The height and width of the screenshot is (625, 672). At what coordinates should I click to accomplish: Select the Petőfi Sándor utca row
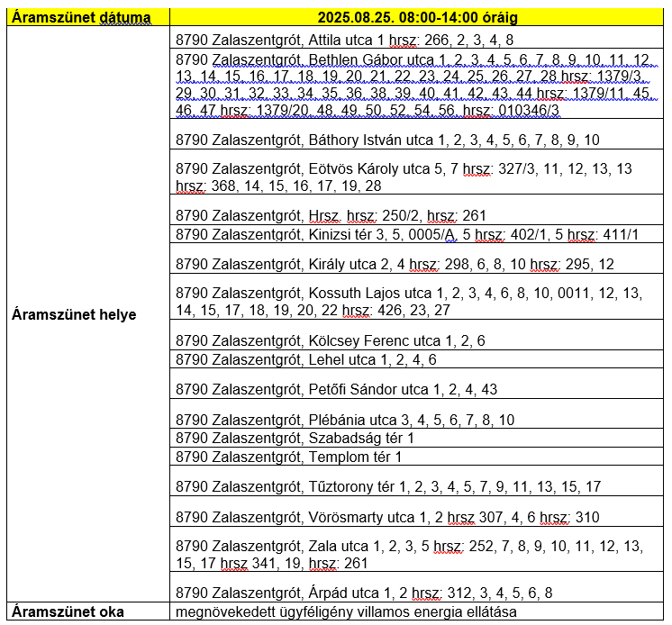coord(416,384)
